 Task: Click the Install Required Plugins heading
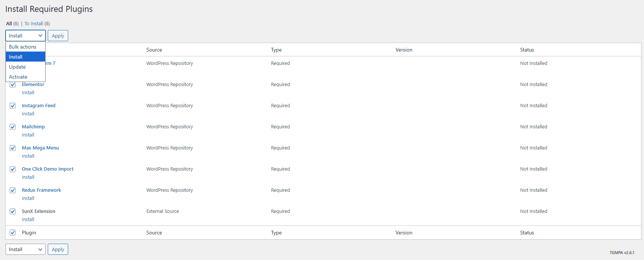click(x=49, y=9)
